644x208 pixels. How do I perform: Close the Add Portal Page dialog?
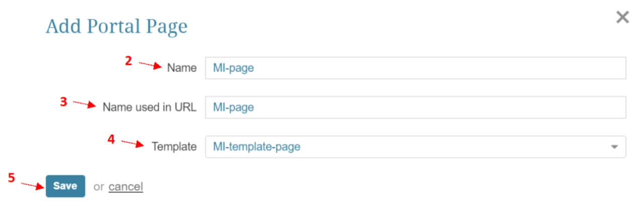[x=622, y=18]
